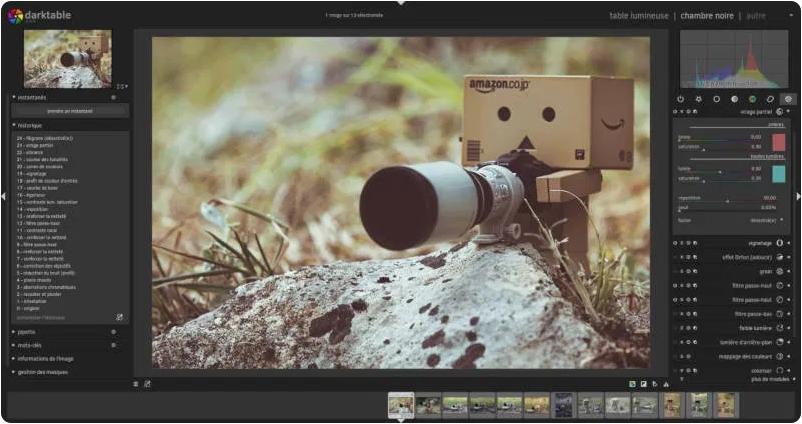
Task: Open the plus de modules dropdown
Action: [772, 380]
